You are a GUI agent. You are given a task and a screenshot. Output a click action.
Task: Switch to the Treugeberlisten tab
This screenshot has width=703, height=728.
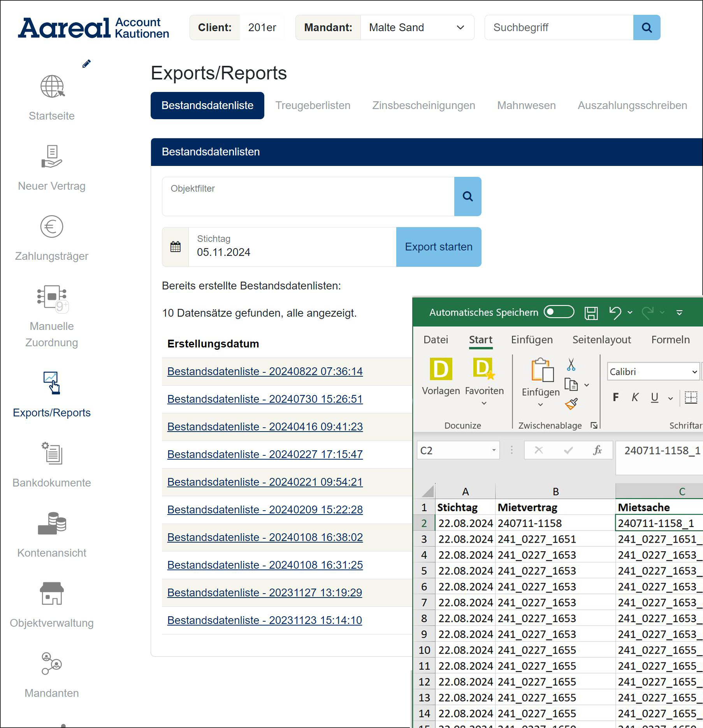click(313, 106)
